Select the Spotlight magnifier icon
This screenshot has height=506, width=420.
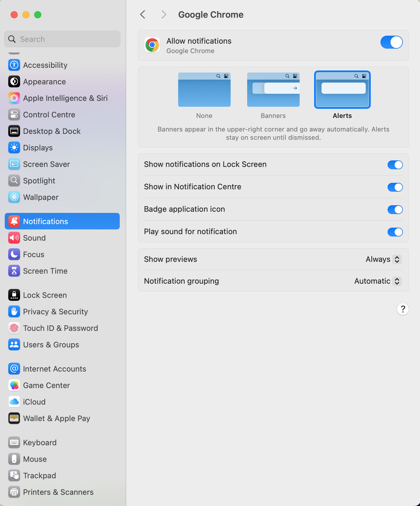coord(14,181)
